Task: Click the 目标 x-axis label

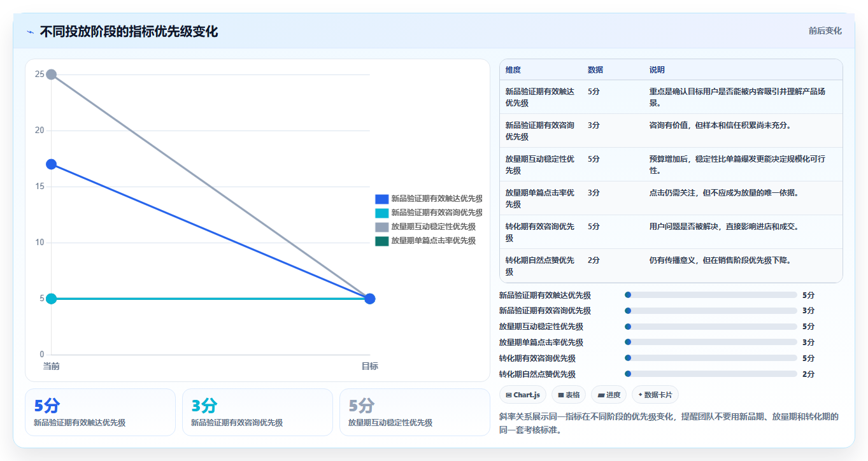Action: (370, 367)
